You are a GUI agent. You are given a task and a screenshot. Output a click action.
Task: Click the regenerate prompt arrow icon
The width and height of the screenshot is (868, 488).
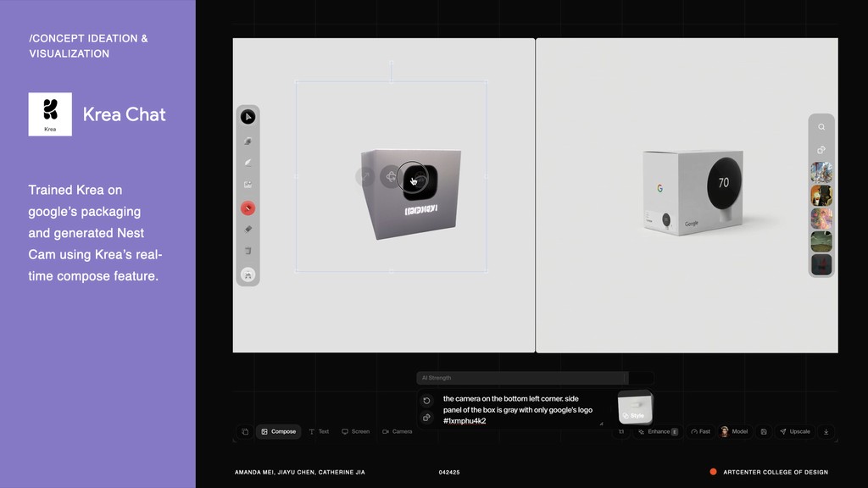427,401
